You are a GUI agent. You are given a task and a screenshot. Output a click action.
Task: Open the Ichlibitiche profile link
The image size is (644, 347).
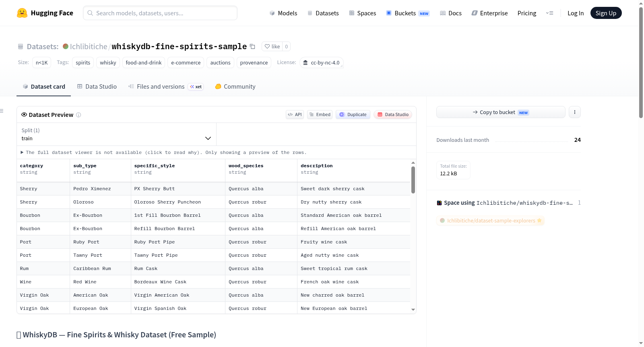point(89,46)
